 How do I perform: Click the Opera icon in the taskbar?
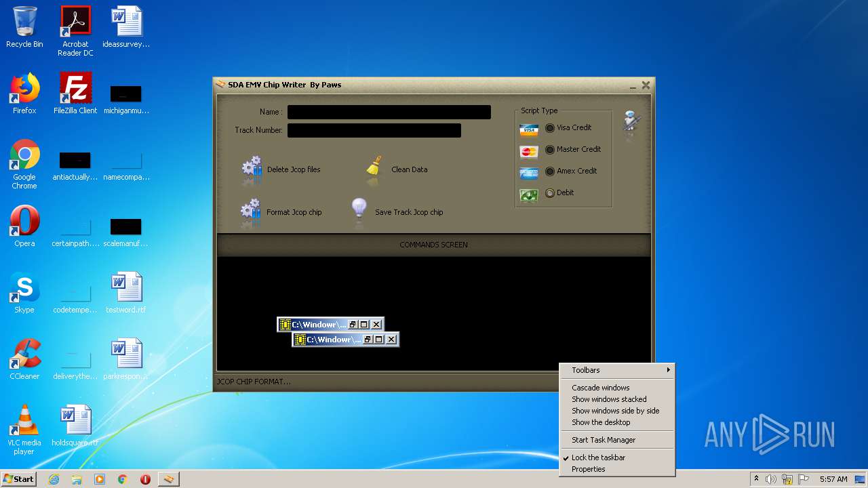pyautogui.click(x=145, y=479)
